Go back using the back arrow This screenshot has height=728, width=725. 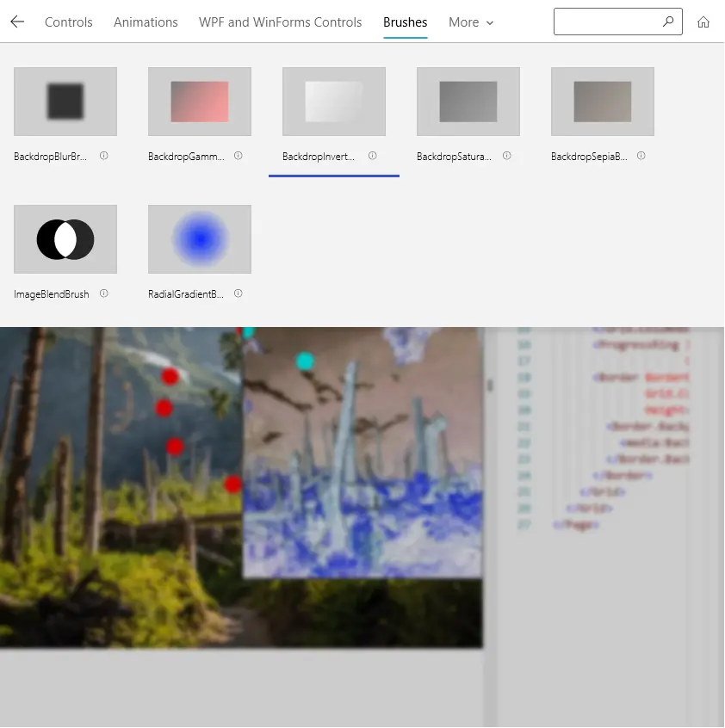coord(17,22)
